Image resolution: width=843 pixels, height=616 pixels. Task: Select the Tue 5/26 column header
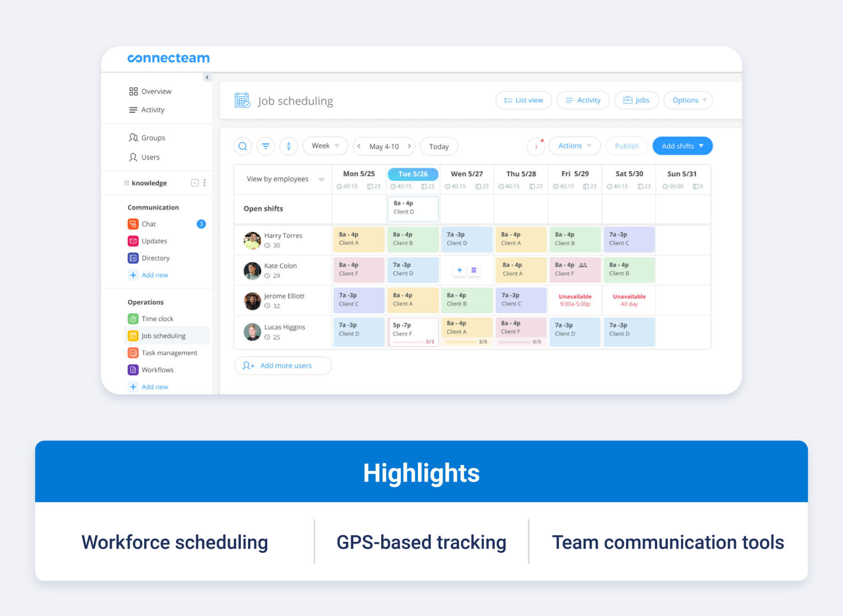(413, 174)
